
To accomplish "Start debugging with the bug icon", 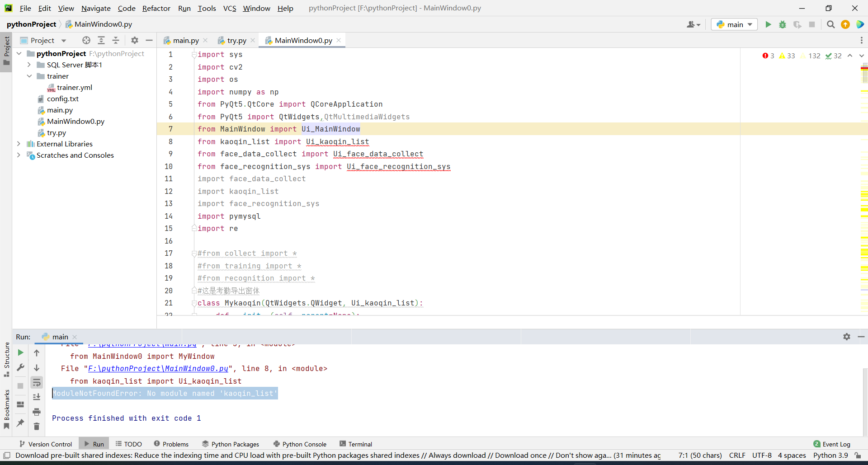I will click(783, 24).
